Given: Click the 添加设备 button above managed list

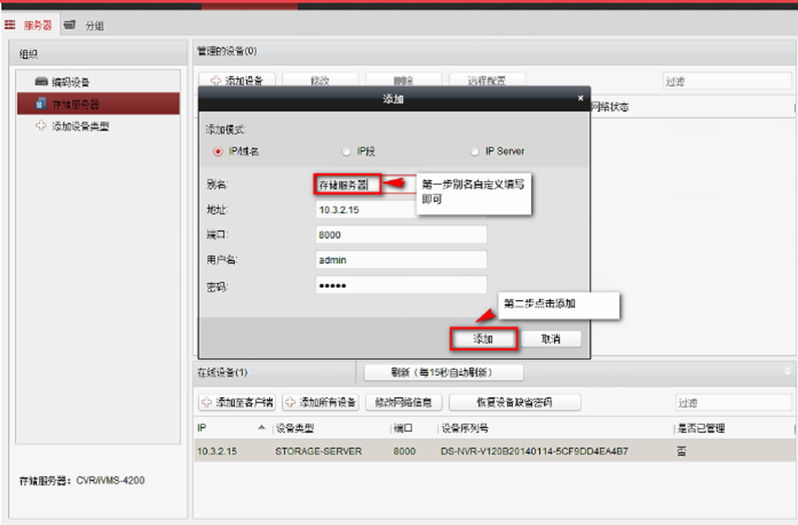Looking at the screenshot, I should (x=237, y=80).
